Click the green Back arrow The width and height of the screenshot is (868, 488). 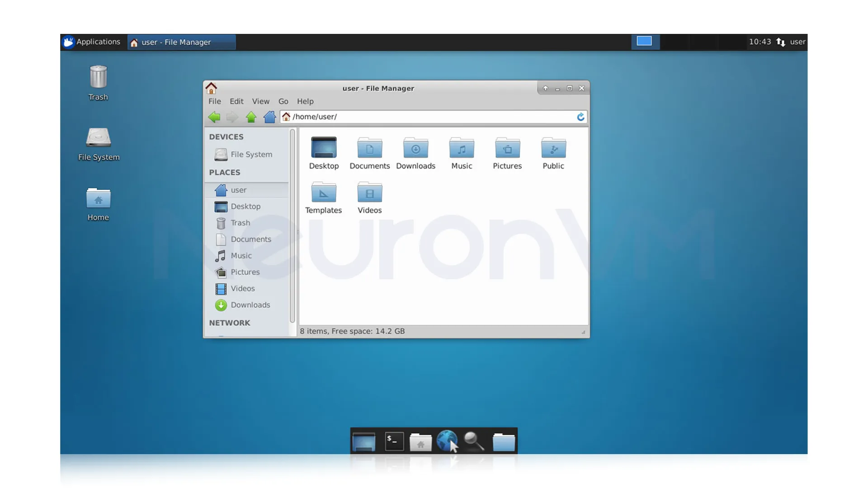coord(214,117)
